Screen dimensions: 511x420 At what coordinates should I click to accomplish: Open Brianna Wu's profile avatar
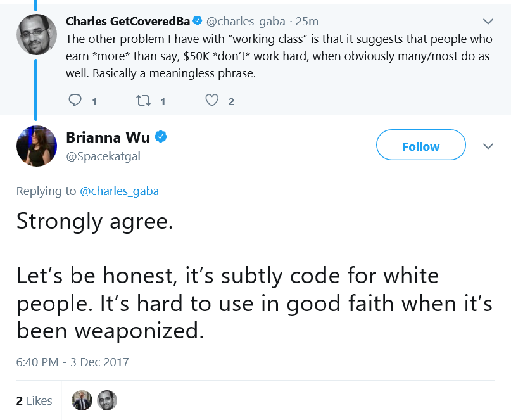coord(37,146)
